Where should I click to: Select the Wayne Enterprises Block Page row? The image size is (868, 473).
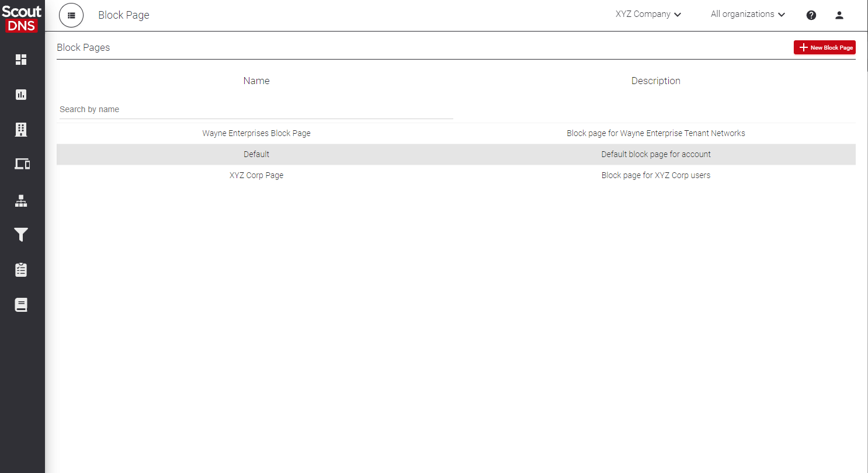256,133
